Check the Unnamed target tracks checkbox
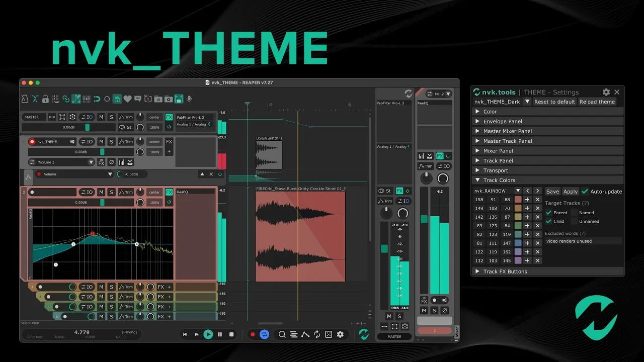 [x=575, y=221]
